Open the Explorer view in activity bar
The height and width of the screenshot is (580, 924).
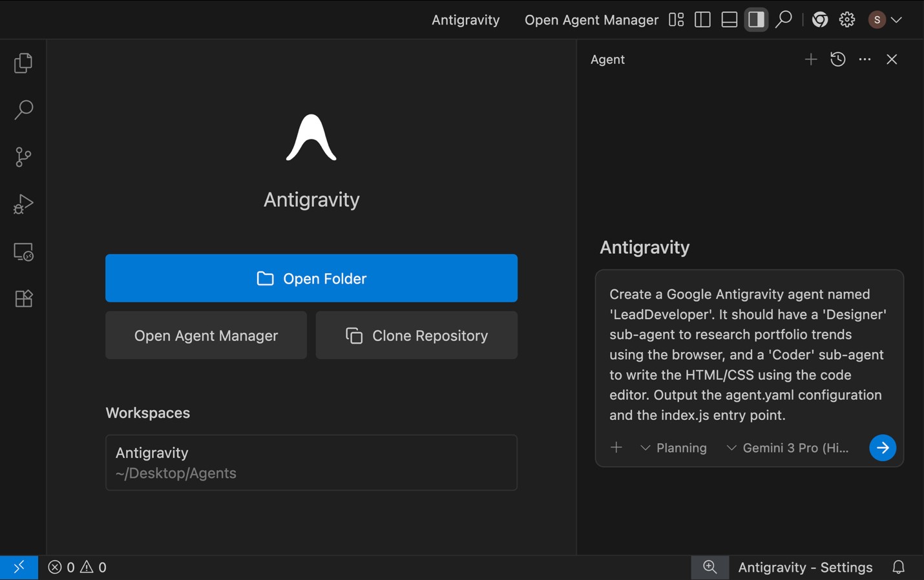[x=23, y=63]
